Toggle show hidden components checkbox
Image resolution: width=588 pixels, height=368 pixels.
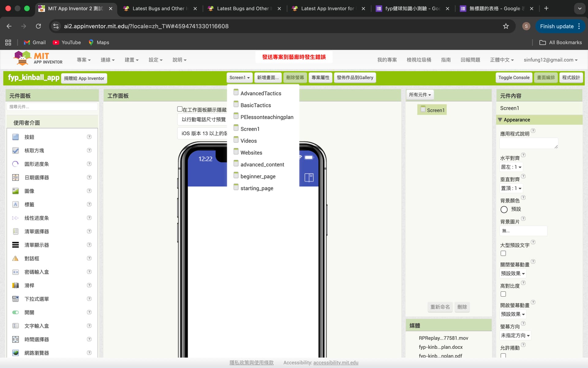(x=180, y=109)
